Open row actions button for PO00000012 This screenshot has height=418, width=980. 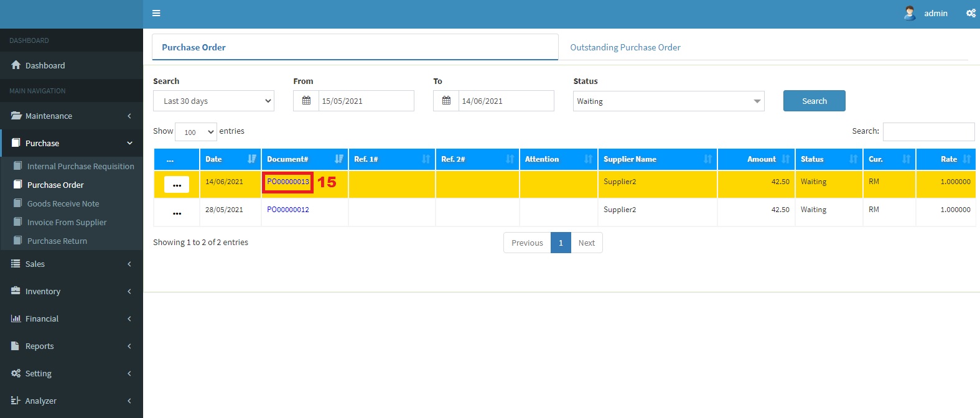[x=177, y=213]
